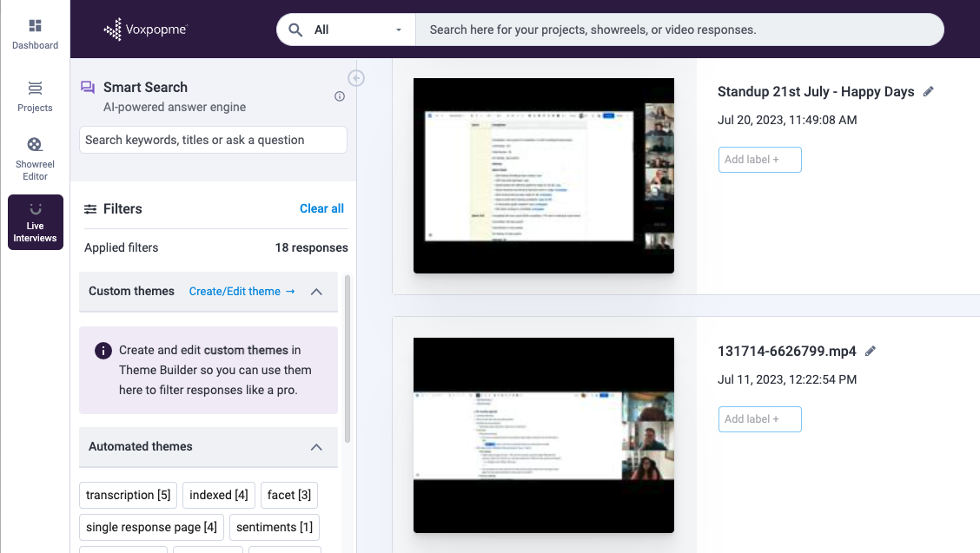The width and height of the screenshot is (980, 553).
Task: Go to Projects in the sidebar
Action: point(35,95)
